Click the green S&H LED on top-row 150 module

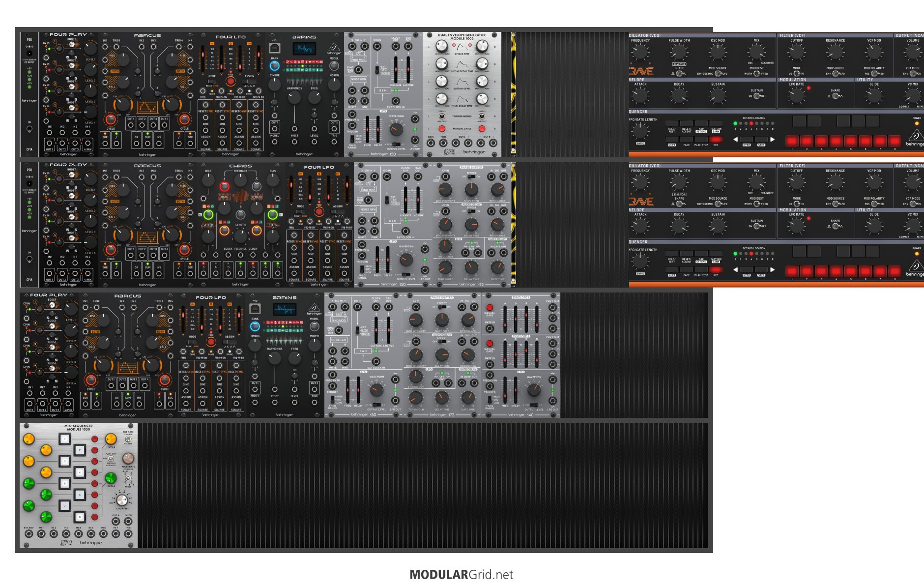(x=396, y=90)
